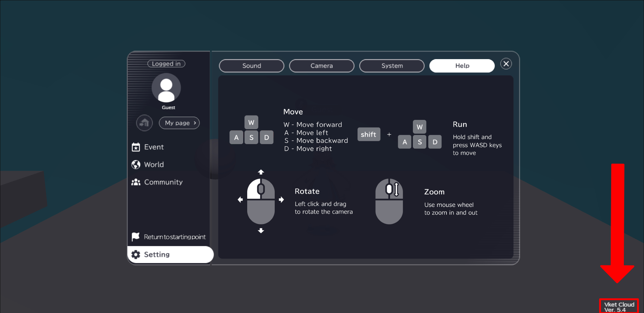
Task: Click the Vket Cloud Ver. 5.4 label
Action: (619, 306)
